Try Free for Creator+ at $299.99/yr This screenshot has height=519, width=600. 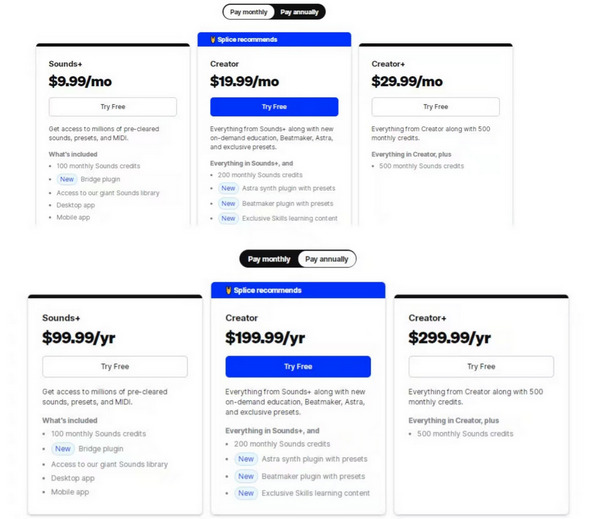coord(481,366)
